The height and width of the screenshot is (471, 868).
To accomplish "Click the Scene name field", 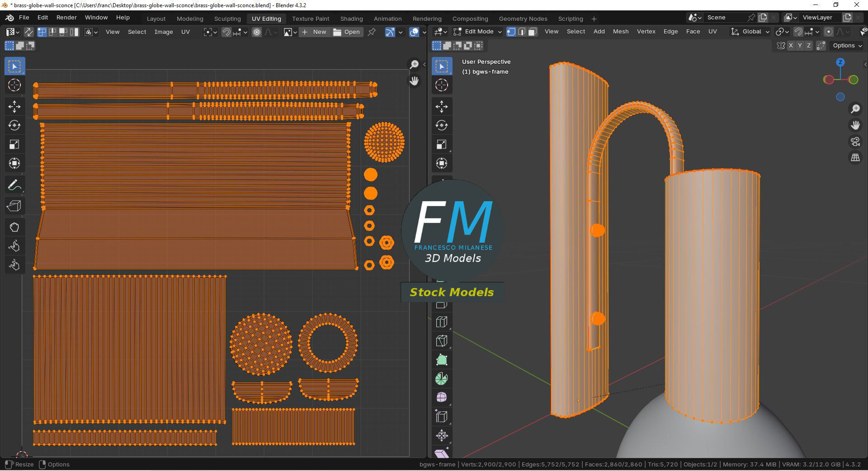I will point(726,18).
